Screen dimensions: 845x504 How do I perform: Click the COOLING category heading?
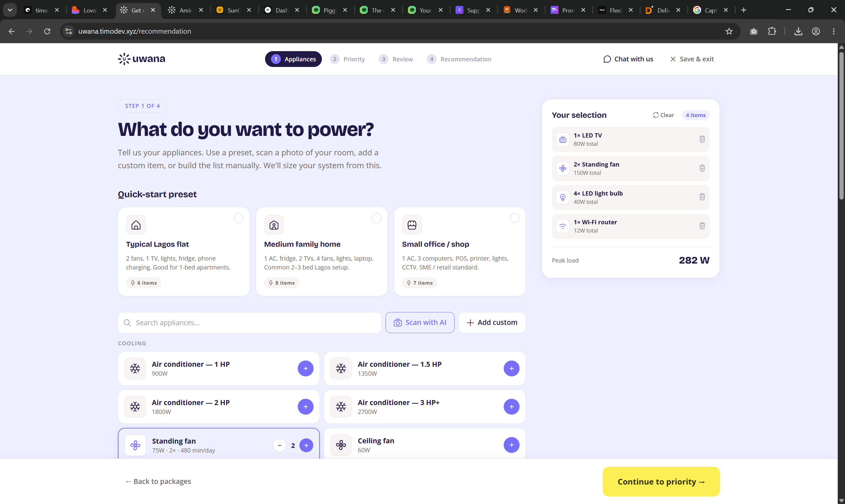pyautogui.click(x=132, y=343)
